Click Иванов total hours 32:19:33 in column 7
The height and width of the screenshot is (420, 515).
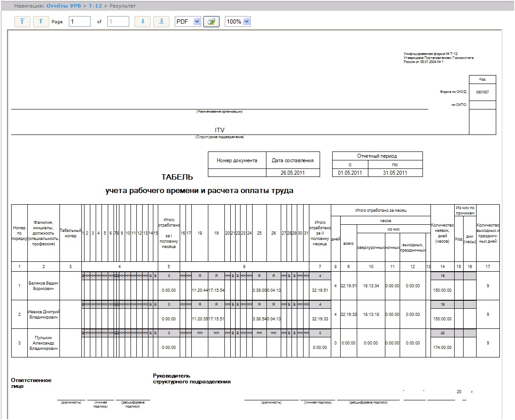(320, 319)
